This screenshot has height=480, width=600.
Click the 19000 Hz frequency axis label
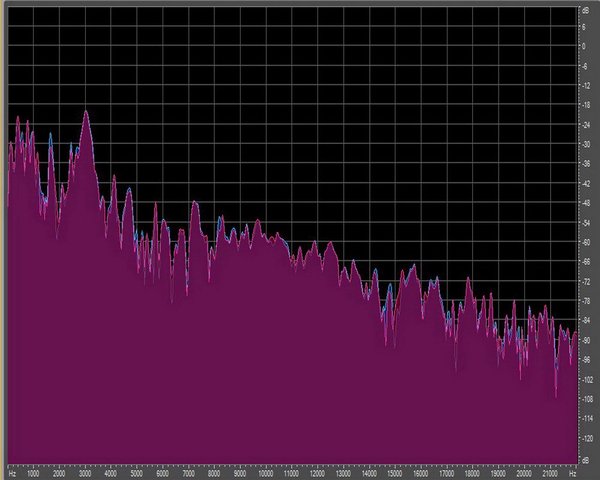[x=498, y=474]
